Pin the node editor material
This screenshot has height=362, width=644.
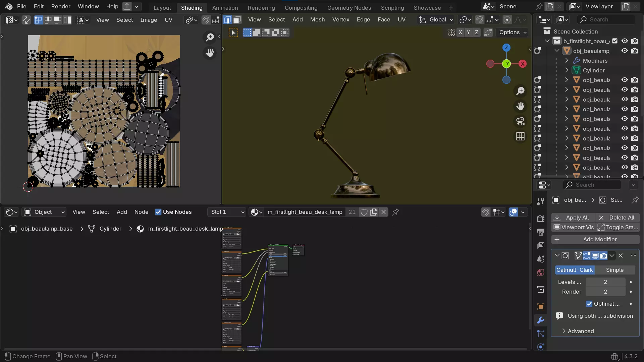(395, 212)
